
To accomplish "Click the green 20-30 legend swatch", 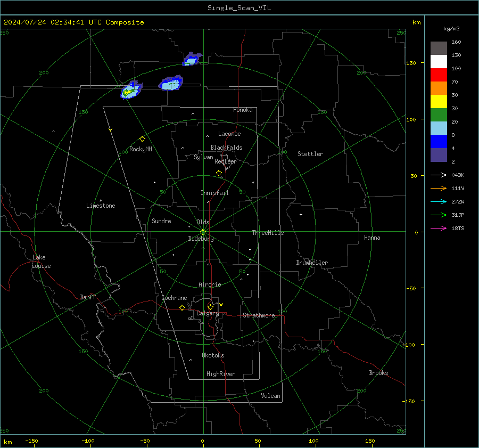I will coord(439,115).
